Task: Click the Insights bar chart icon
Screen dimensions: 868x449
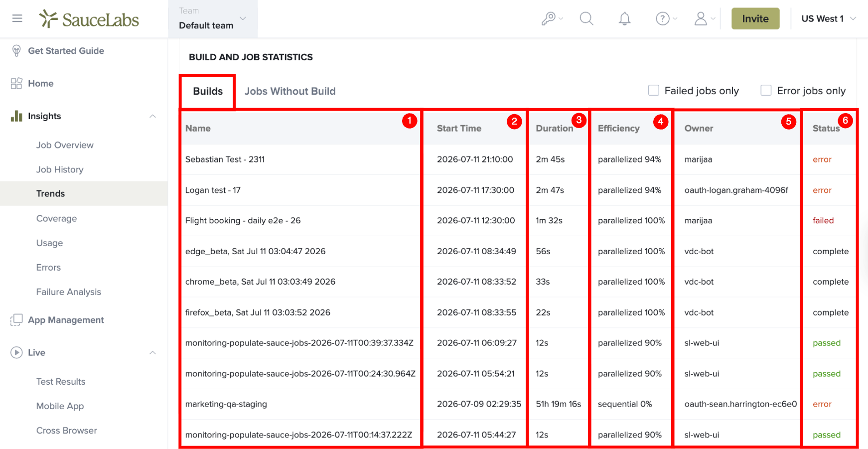Action: pyautogui.click(x=16, y=116)
